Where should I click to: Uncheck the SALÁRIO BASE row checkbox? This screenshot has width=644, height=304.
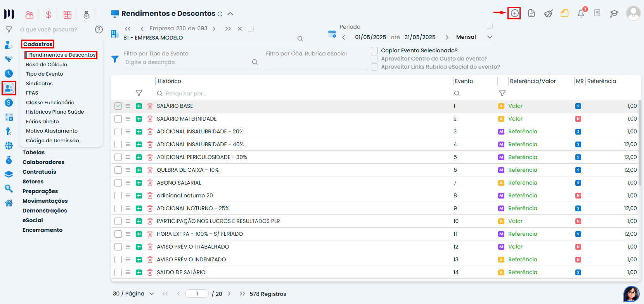point(118,106)
